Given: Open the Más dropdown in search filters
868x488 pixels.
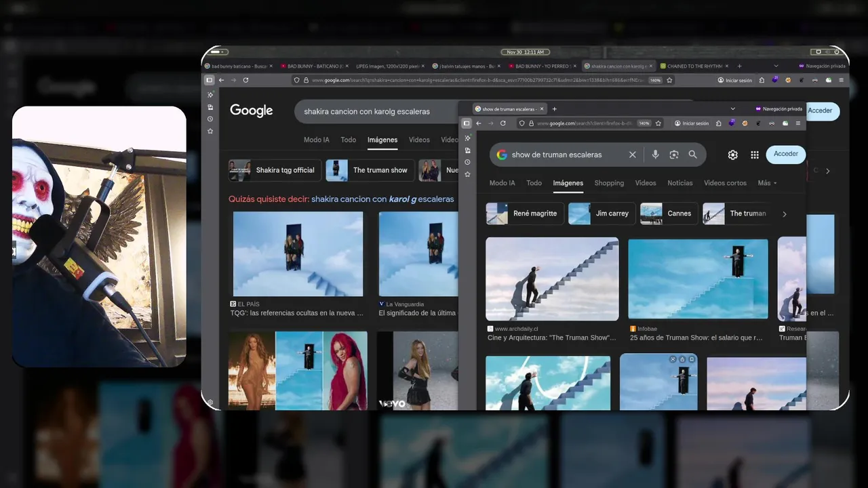Looking at the screenshot, I should point(767,183).
